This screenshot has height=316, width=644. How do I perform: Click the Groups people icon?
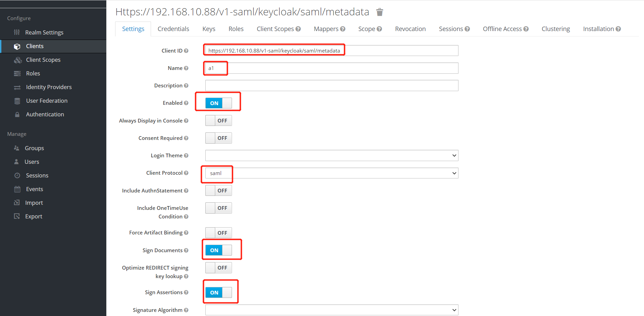pyautogui.click(x=16, y=148)
